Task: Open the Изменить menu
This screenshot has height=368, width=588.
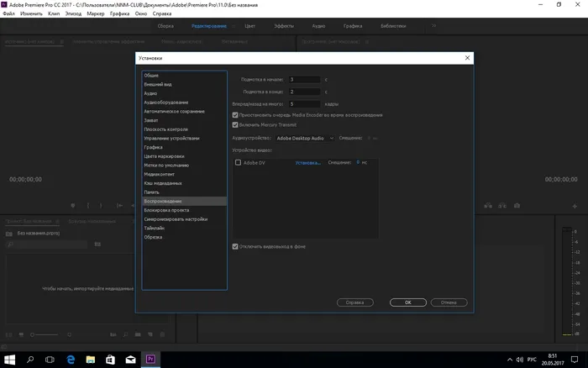Action: point(31,13)
